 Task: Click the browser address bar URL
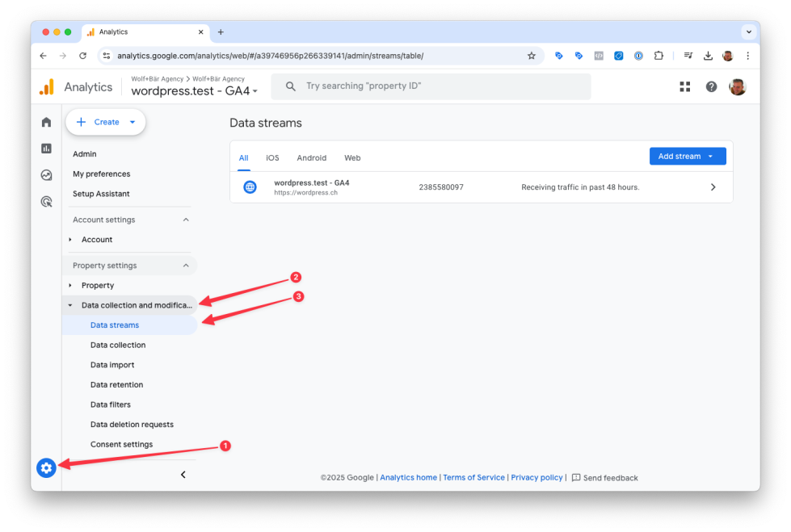[x=271, y=56]
